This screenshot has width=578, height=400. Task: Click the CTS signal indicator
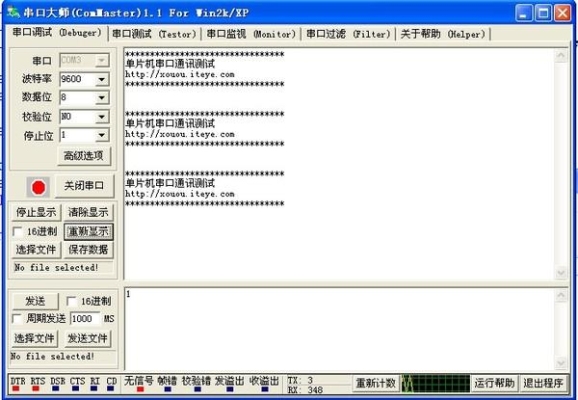click(77, 383)
